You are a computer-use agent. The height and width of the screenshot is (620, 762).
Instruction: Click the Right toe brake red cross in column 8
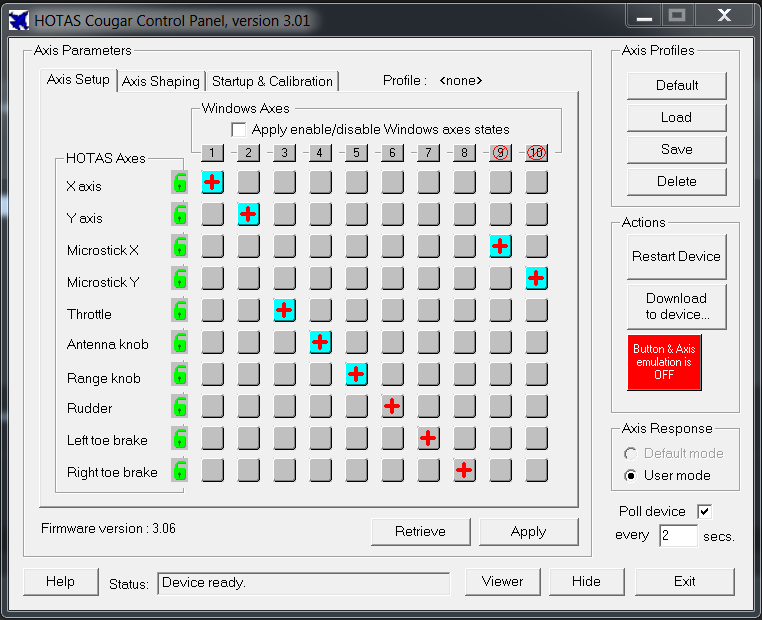tap(464, 470)
